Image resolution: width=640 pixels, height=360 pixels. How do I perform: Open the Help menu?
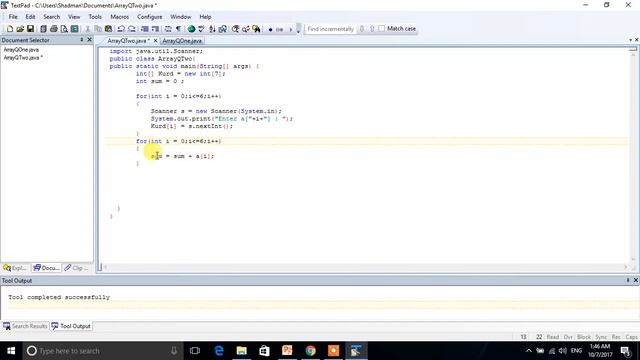205,17
